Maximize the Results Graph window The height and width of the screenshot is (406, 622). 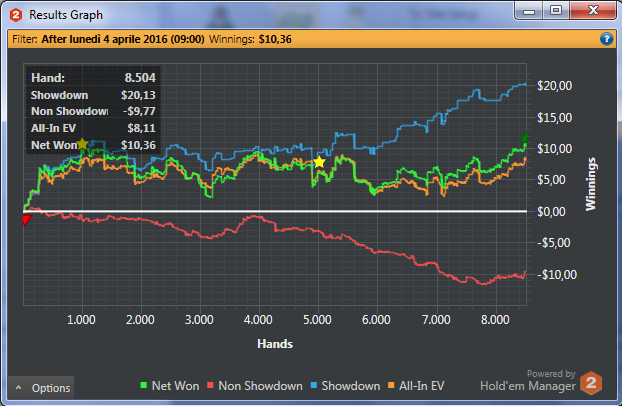pos(556,11)
